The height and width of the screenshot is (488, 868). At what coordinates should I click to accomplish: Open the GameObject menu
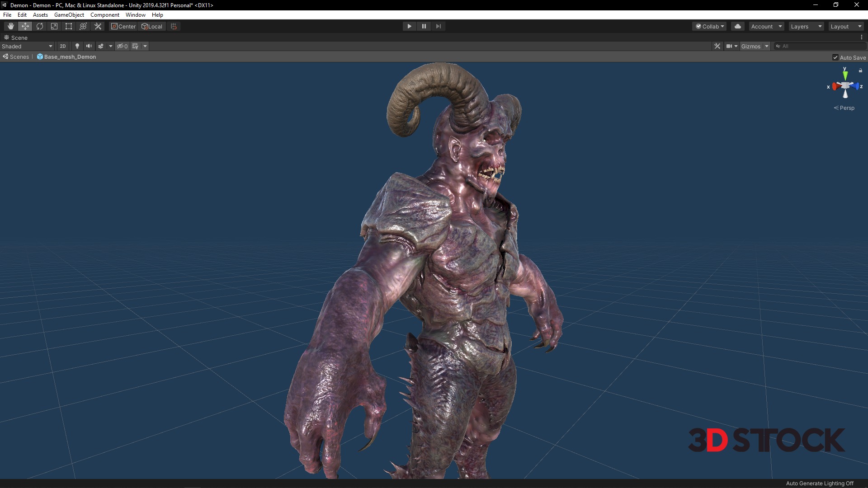[69, 15]
